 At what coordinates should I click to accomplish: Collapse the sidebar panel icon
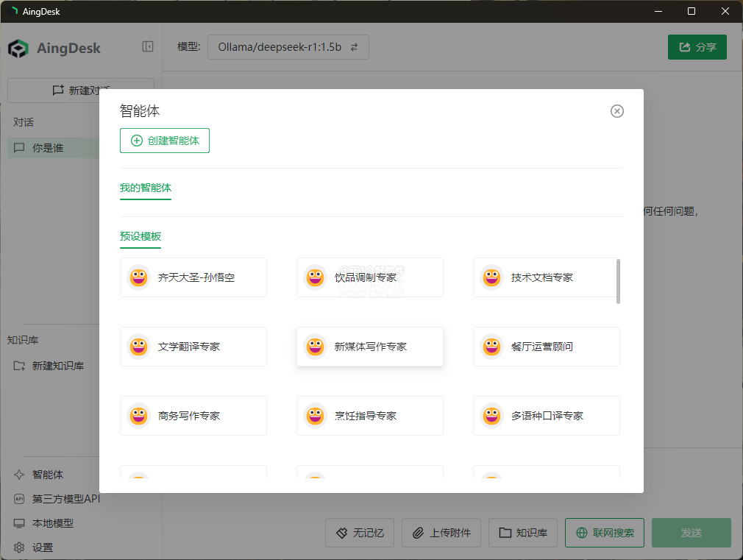(x=148, y=47)
